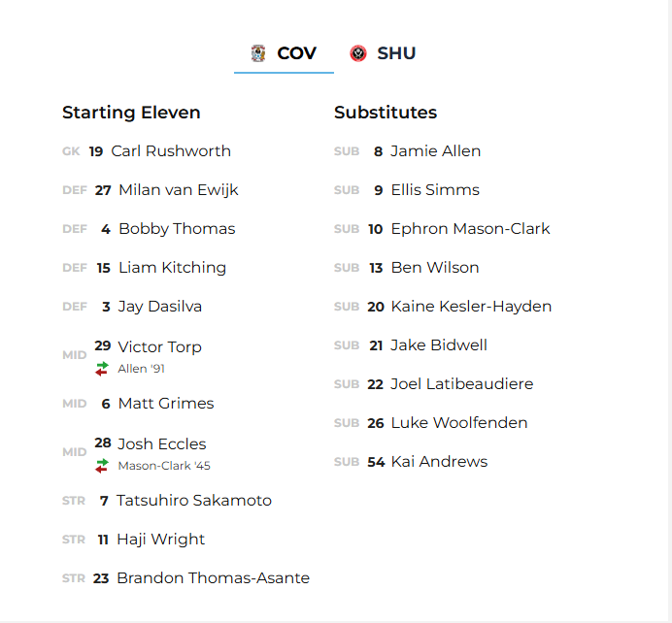Switch to the COV lineup tab
Image resolution: width=672 pixels, height=623 pixels.
pos(284,53)
